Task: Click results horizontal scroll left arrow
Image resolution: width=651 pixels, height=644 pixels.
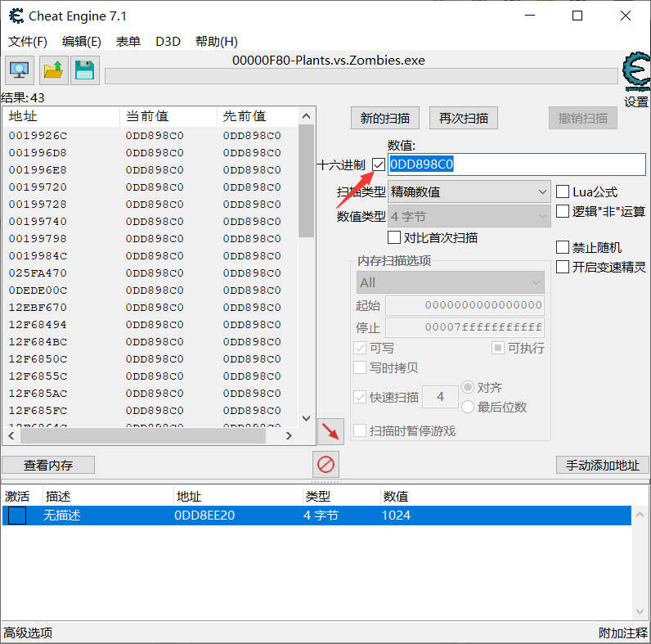Action: tap(11, 435)
